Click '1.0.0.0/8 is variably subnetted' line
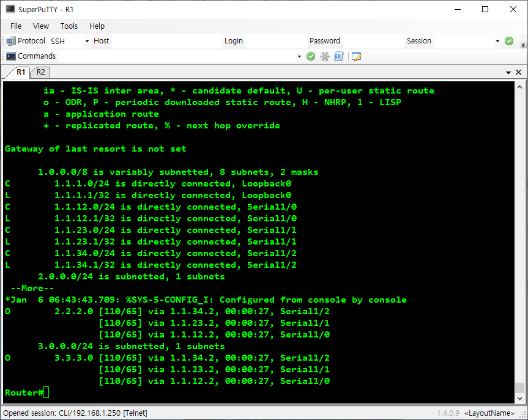 point(178,172)
